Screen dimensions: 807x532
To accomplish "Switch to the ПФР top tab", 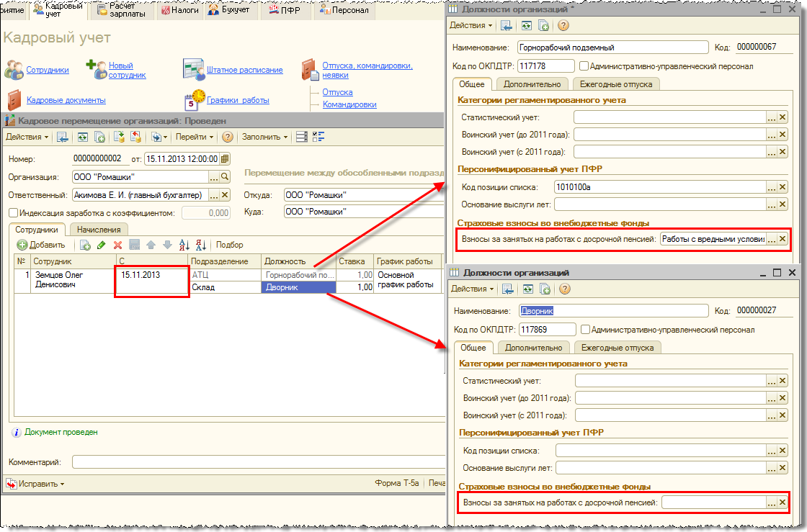I will pos(285,10).
